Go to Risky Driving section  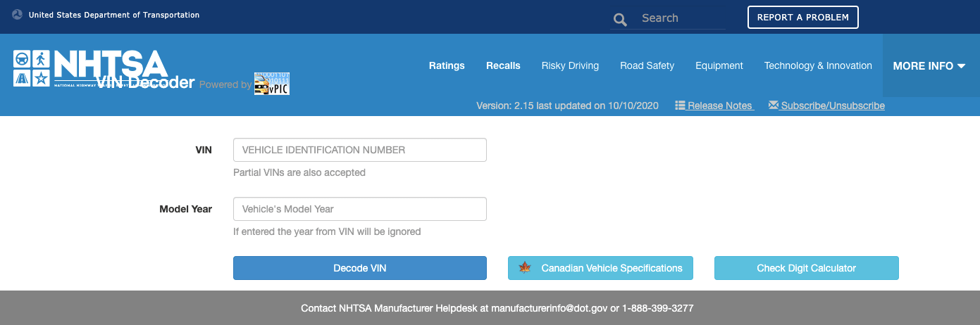tap(570, 65)
